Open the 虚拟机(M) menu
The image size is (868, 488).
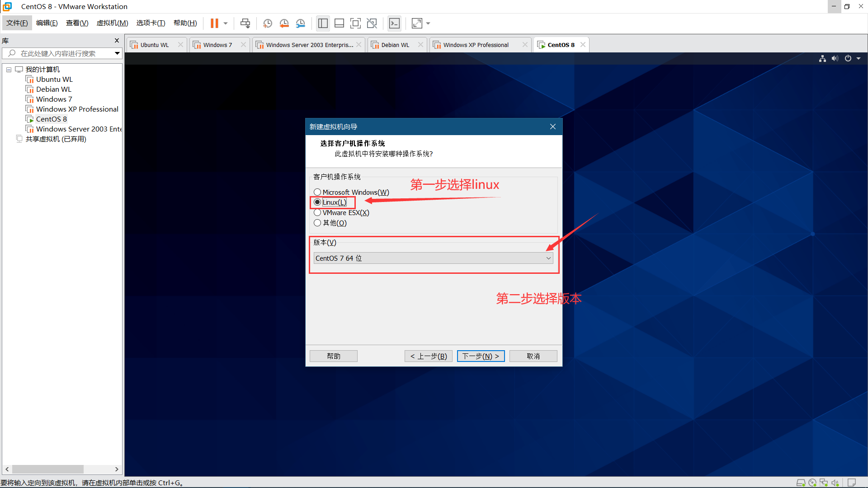pyautogui.click(x=113, y=23)
